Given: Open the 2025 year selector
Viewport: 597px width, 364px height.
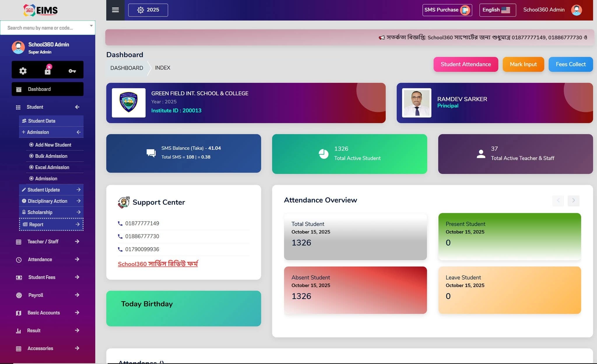Looking at the screenshot, I should pos(148,10).
